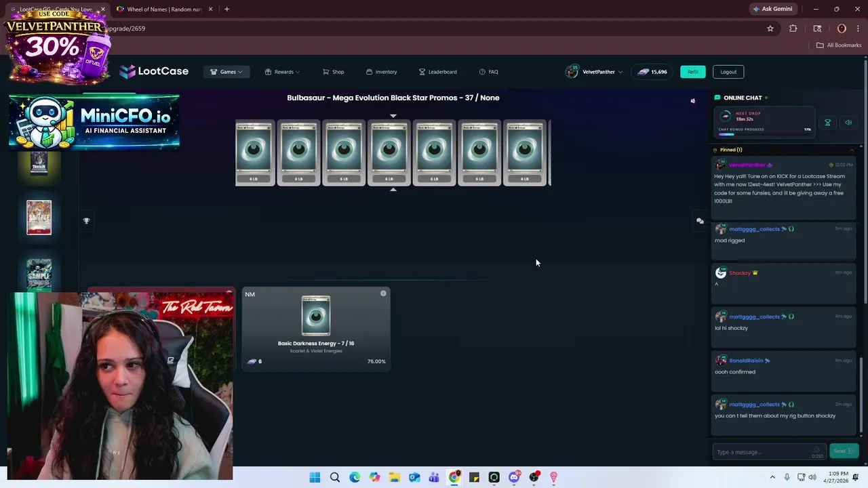View the Leaderboard page
Image resolution: width=868 pixels, height=488 pixels.
[437, 72]
